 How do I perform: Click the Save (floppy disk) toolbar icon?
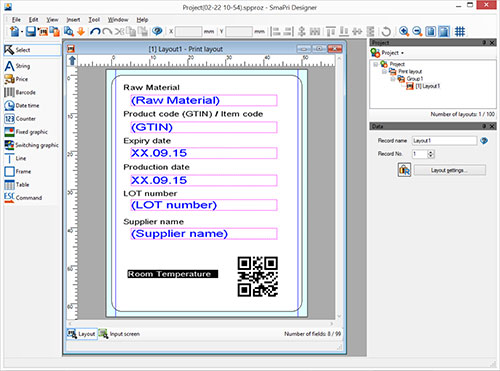tap(31, 31)
